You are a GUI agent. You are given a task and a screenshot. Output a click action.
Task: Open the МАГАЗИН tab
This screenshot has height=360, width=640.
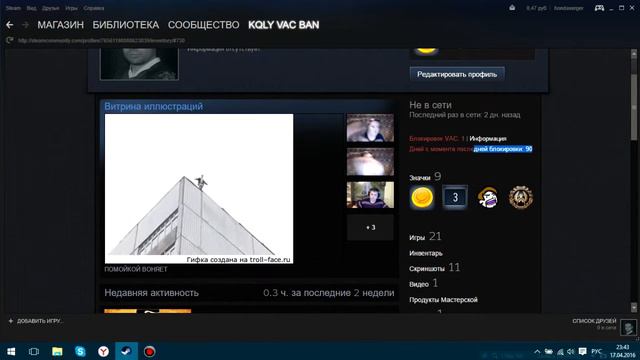[60, 25]
